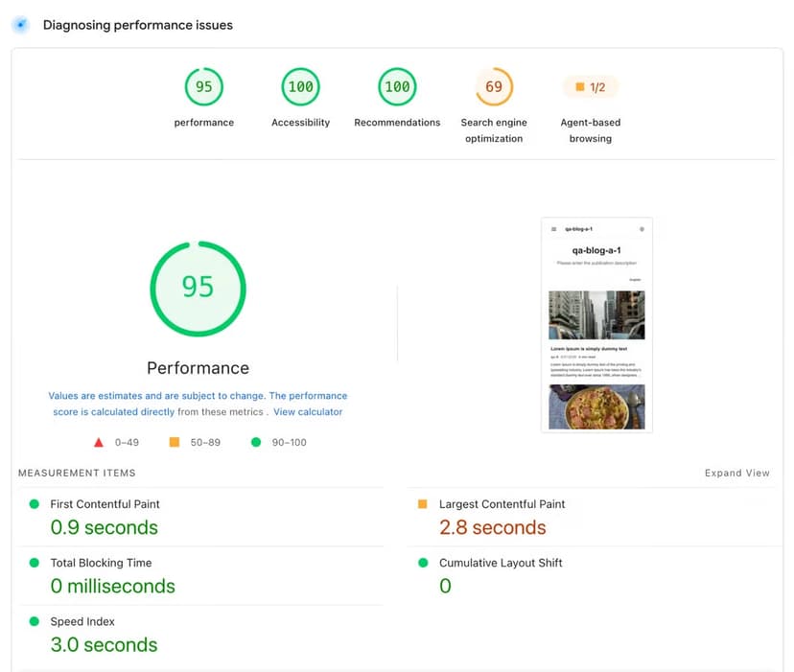This screenshot has width=794, height=672.
Task: Click the 0 milliseconds value
Action: [112, 586]
